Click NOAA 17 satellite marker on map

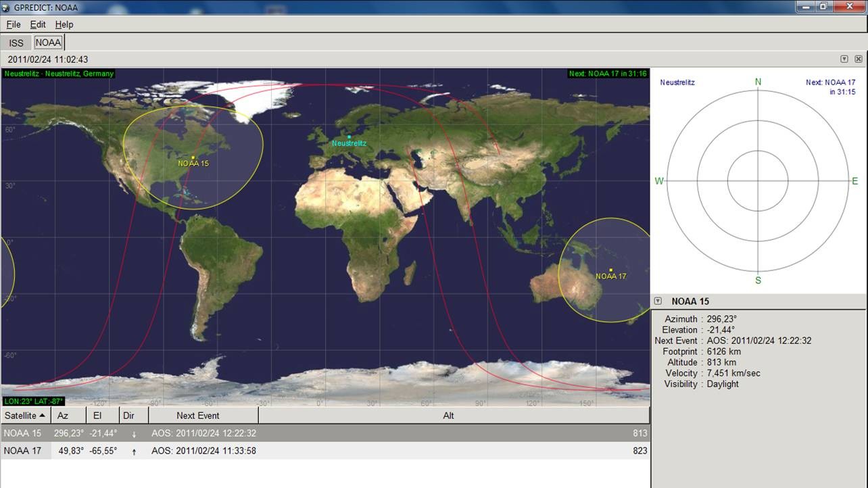[x=610, y=270]
